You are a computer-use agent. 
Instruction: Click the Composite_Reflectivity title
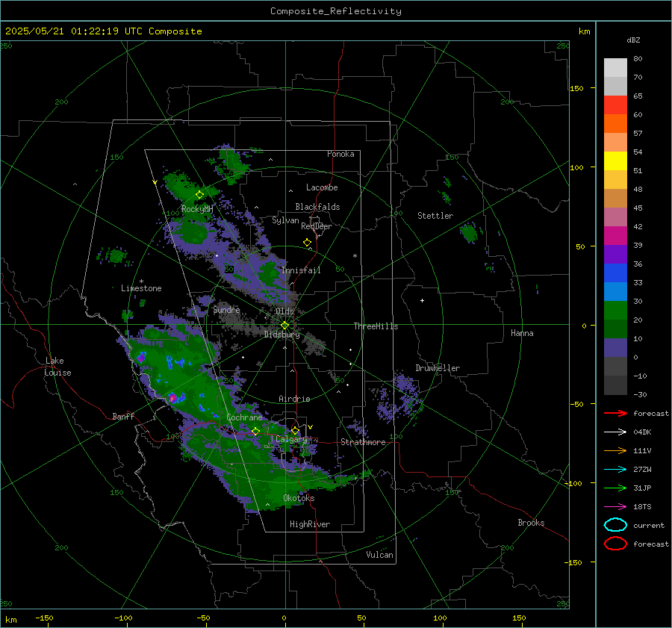335,11
